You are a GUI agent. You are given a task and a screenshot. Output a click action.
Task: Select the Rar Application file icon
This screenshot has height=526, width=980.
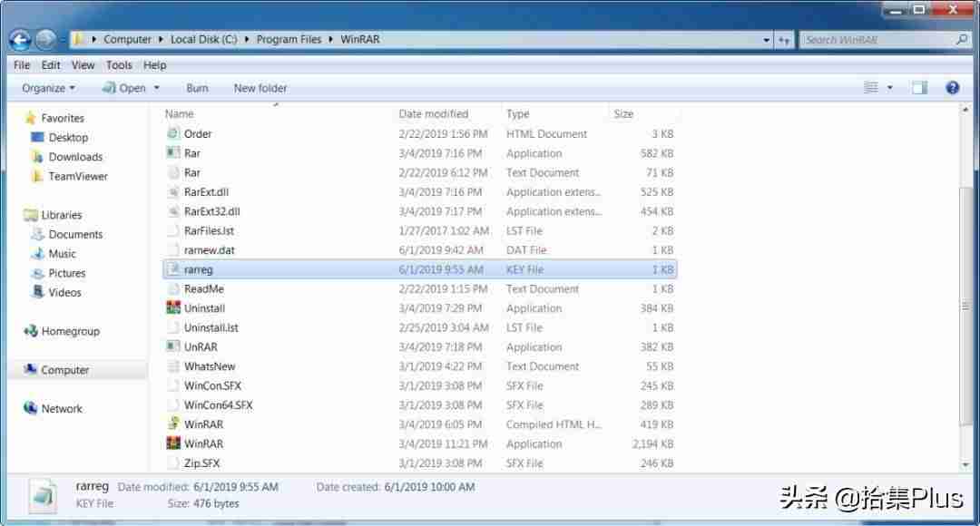(x=173, y=152)
